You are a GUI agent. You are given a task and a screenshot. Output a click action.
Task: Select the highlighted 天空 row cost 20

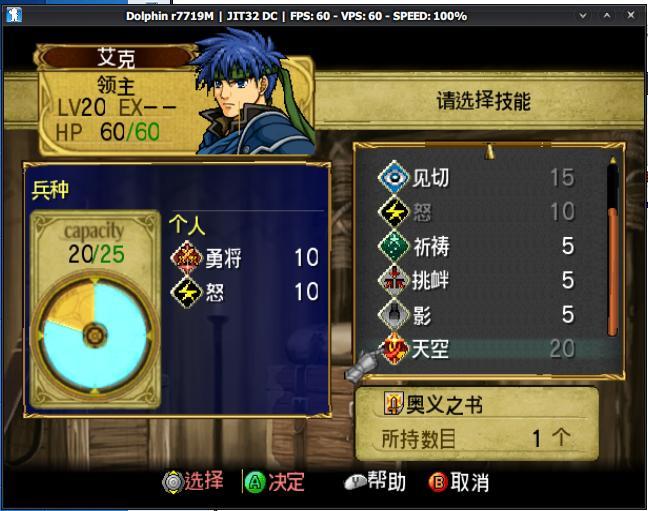(492, 349)
